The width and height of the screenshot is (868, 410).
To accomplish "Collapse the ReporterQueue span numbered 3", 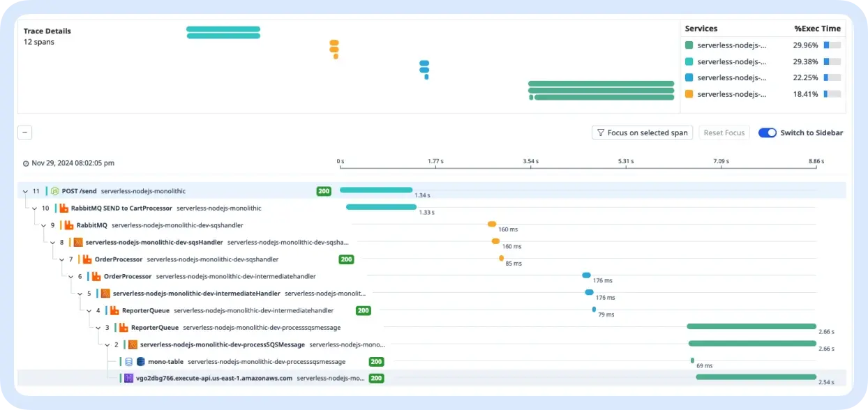I will tap(98, 328).
